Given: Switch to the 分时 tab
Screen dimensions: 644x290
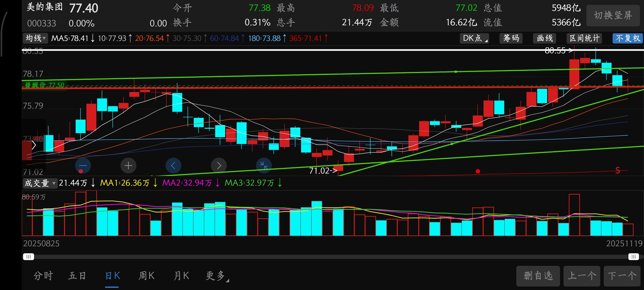Looking at the screenshot, I should click(x=43, y=276).
